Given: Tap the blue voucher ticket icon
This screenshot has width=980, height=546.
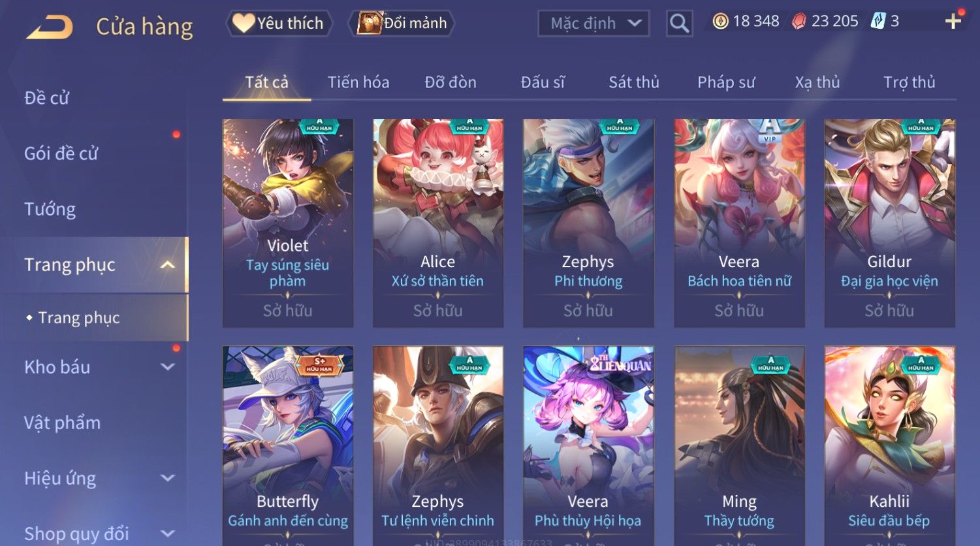Looking at the screenshot, I should click(878, 22).
